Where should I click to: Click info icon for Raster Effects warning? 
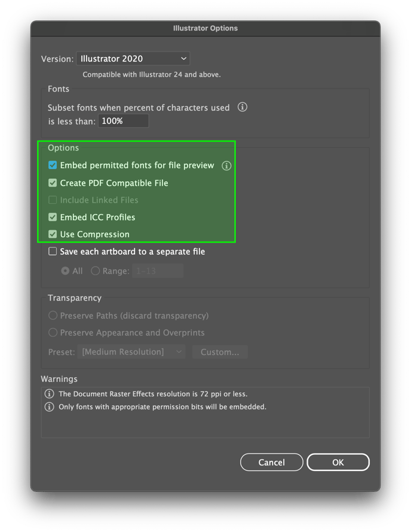pos(50,394)
